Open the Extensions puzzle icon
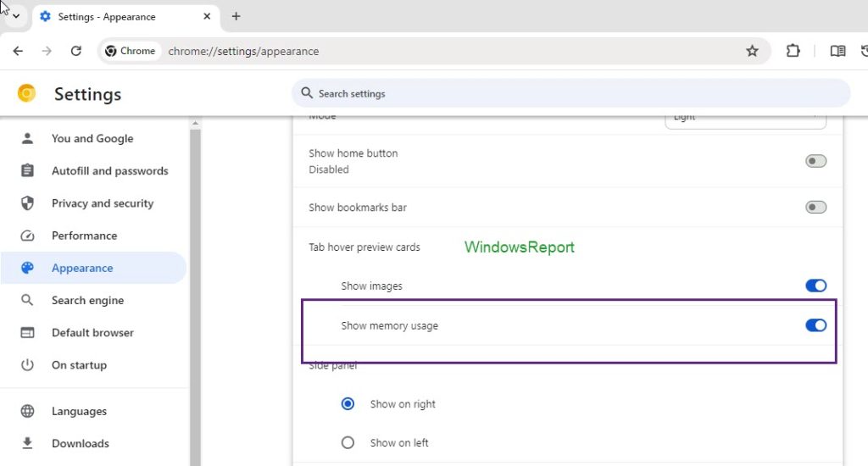868x466 pixels. [793, 51]
